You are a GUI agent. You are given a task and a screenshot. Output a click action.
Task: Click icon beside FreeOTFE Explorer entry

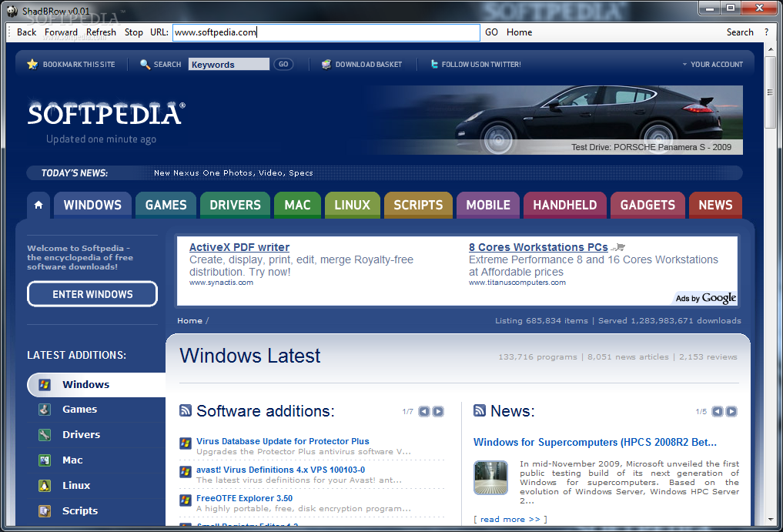tap(186, 500)
